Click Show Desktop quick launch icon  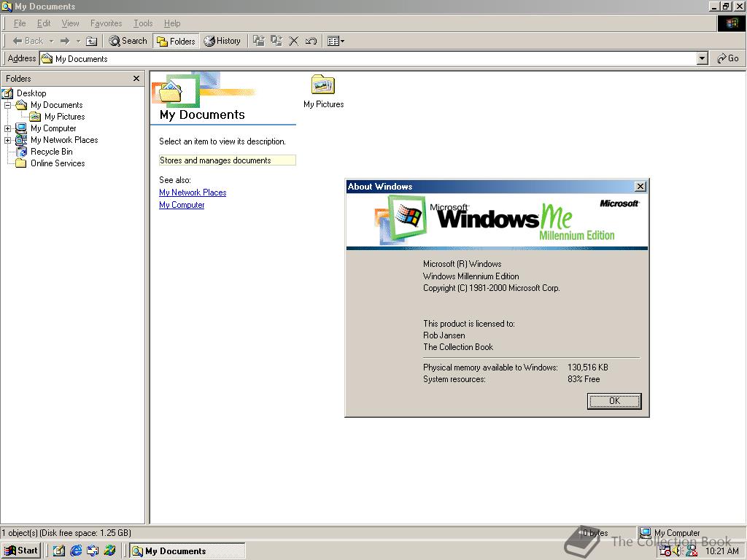click(58, 551)
